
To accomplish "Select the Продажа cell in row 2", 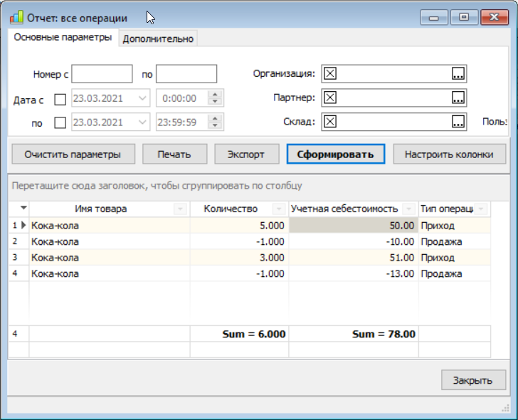I will pyautogui.click(x=455, y=241).
